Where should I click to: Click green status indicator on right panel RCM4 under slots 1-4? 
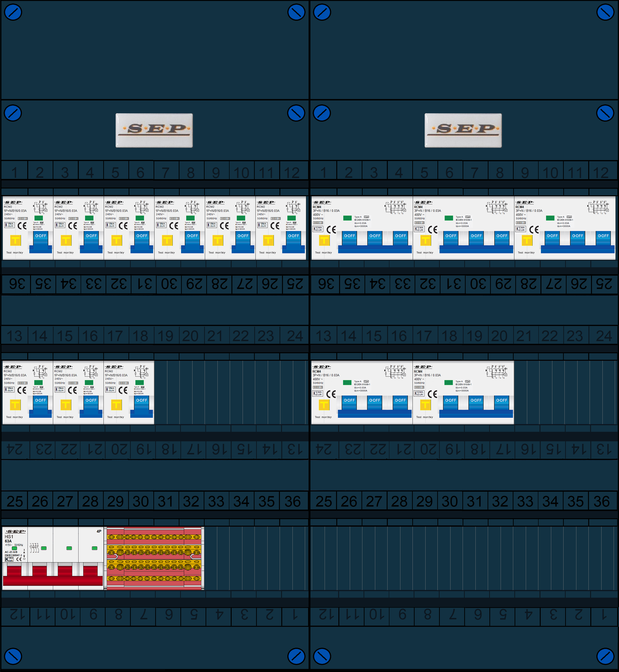[x=347, y=218]
